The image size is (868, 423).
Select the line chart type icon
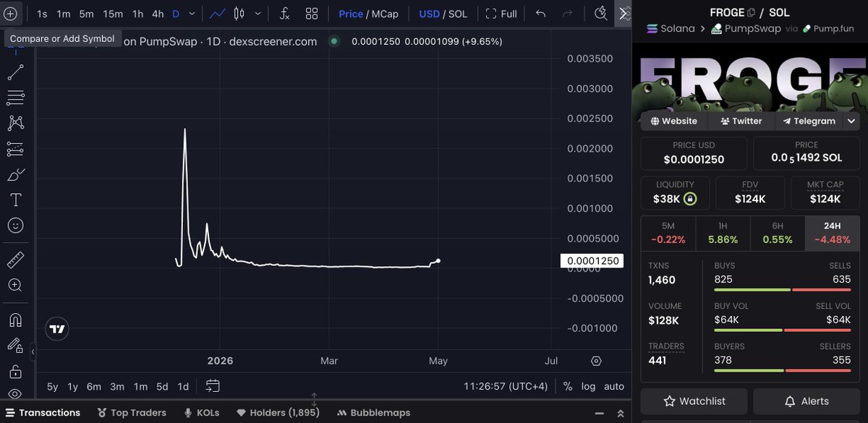216,14
